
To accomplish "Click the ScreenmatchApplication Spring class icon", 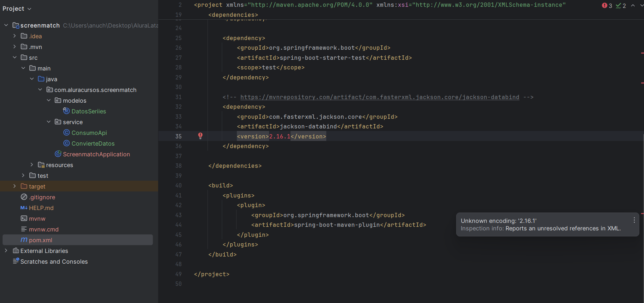I will (x=58, y=154).
